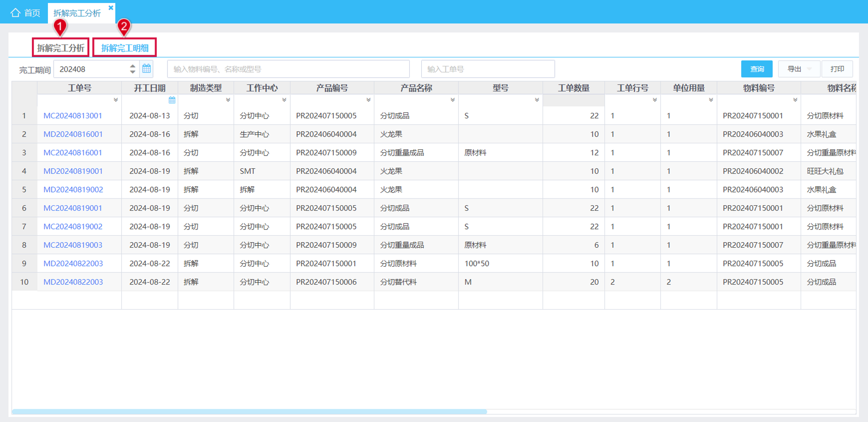
Task: Expand the 产品编号 column filter dropdown
Action: pos(368,100)
